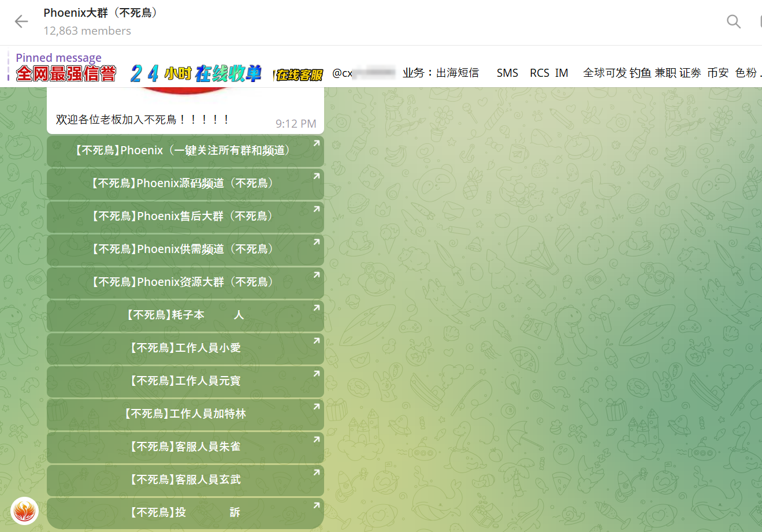Open the 耗子本人 contact button
Screen dimensions: 762x532
[x=185, y=316]
